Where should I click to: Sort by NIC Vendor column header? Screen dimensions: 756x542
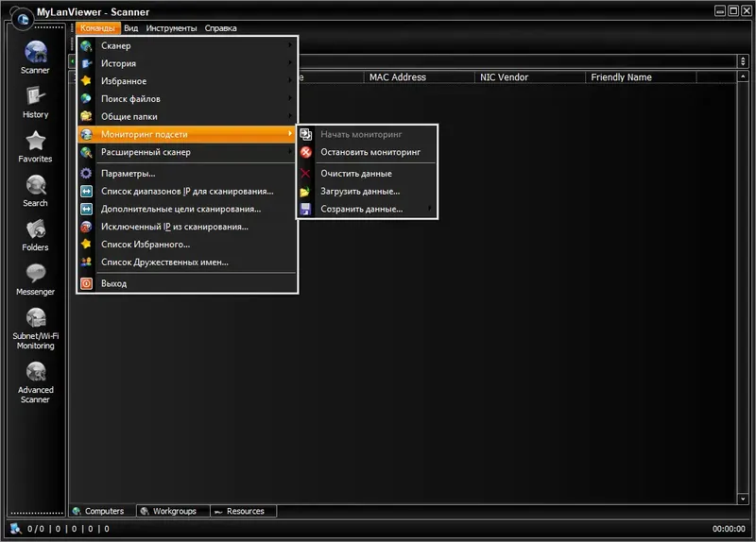click(529, 77)
